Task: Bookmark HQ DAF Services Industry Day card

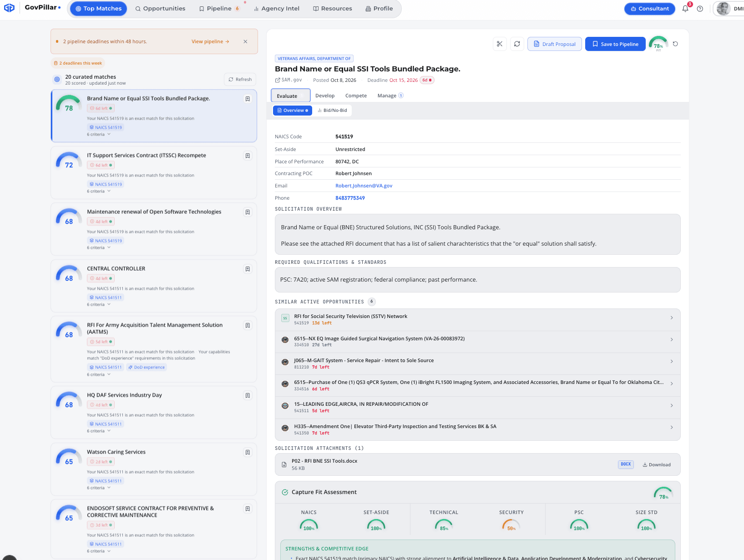Action: (248, 395)
